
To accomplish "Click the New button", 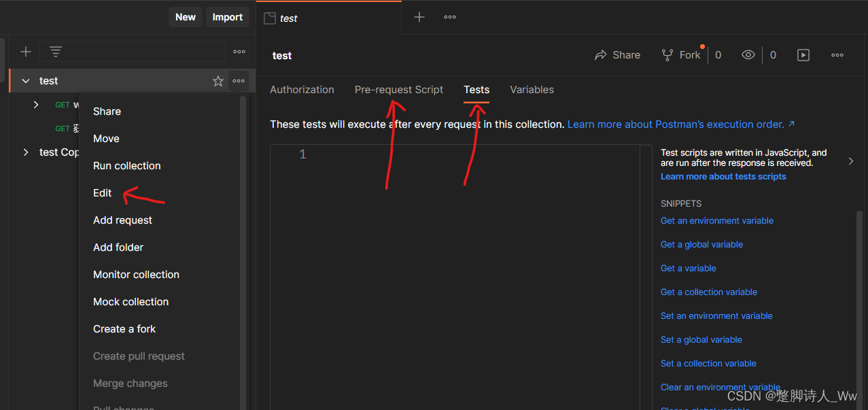I will pyautogui.click(x=186, y=17).
